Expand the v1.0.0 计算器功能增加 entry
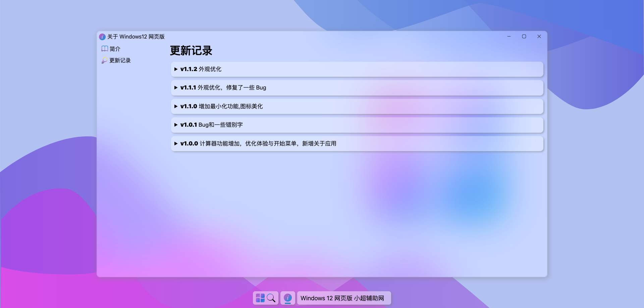Viewport: 644px width, 308px height. 357,143
